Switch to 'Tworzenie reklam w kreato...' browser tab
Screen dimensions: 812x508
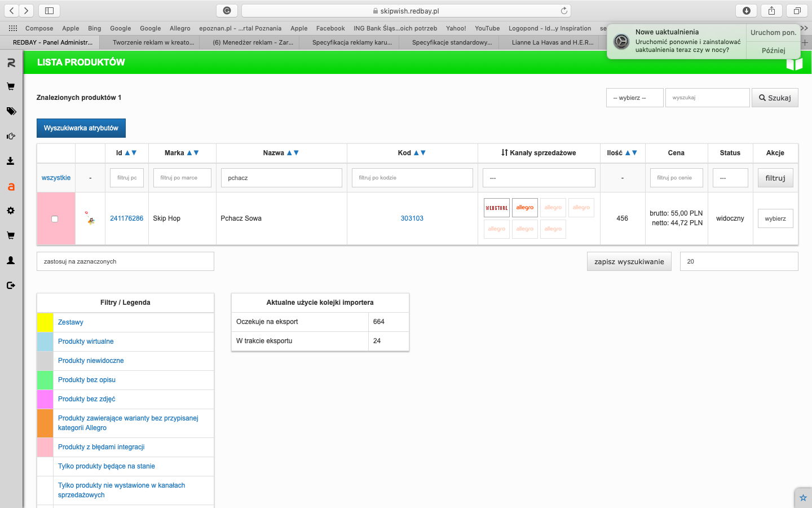point(153,42)
